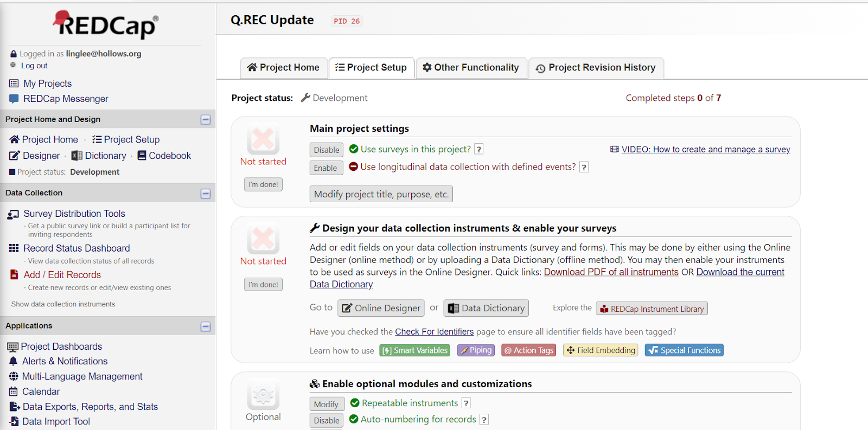Click the green Smart Variables tag
The width and height of the screenshot is (868, 430).
coord(415,350)
